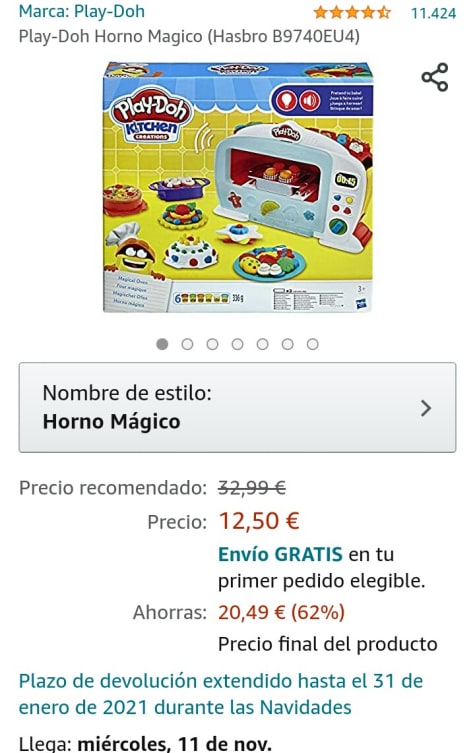Open the Horno Mágico style dropdown

point(237,407)
